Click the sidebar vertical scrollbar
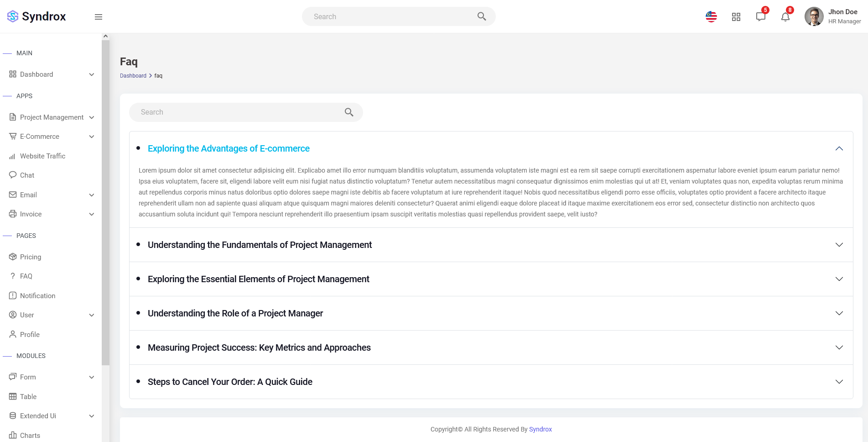The width and height of the screenshot is (868, 442). click(x=105, y=201)
